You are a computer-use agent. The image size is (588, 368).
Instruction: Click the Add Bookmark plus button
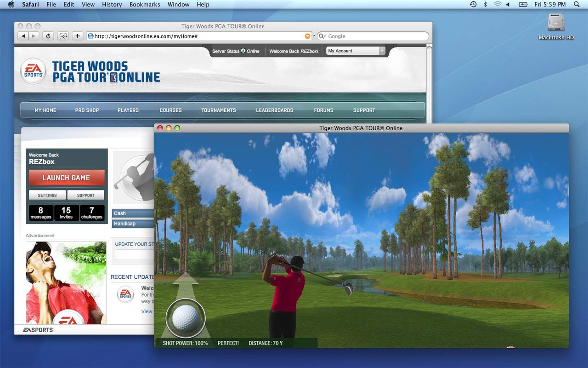(x=77, y=36)
